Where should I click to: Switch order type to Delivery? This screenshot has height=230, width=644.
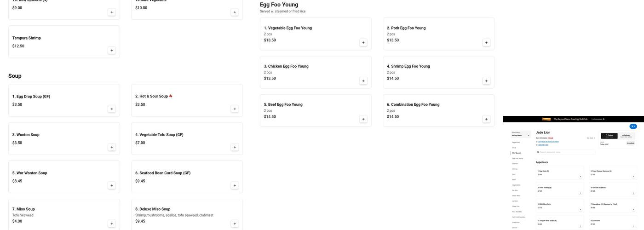point(626,136)
